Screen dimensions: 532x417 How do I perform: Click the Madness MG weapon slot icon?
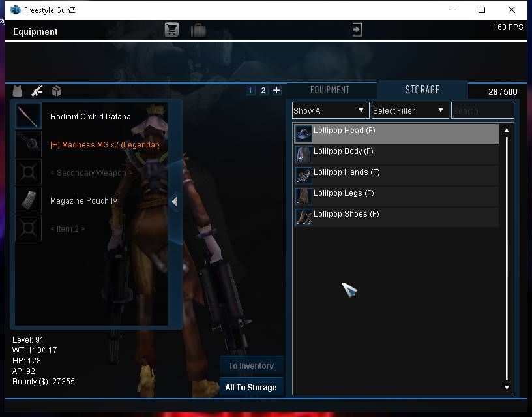pos(28,144)
